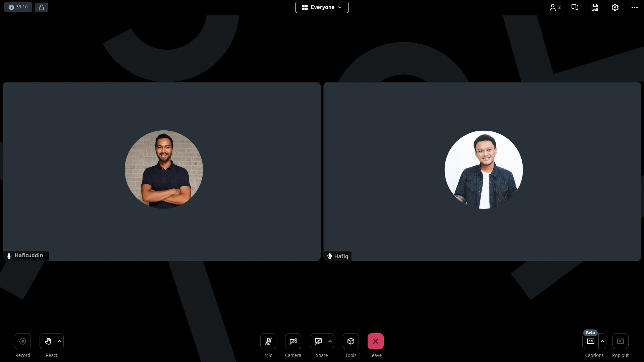644x362 pixels.
Task: Expand the Captions options chevron
Action: 602,341
